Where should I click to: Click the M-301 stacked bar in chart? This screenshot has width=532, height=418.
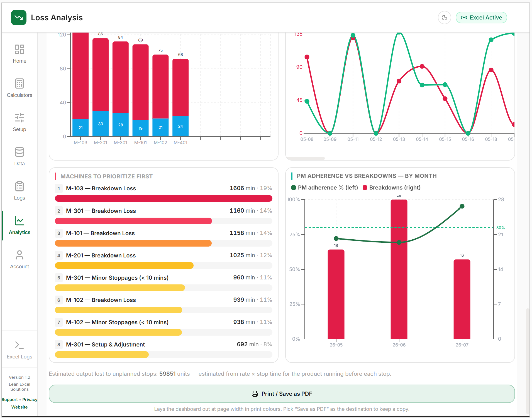(x=121, y=89)
